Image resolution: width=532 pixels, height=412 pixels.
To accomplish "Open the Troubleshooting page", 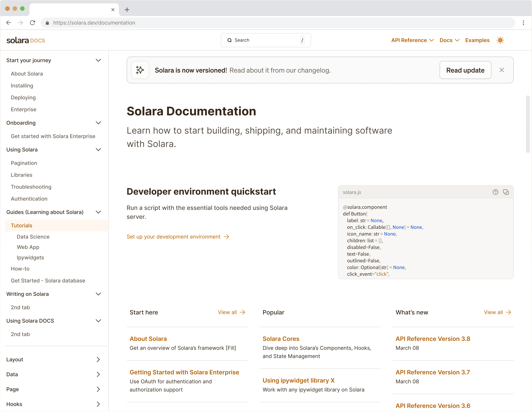I will point(31,187).
